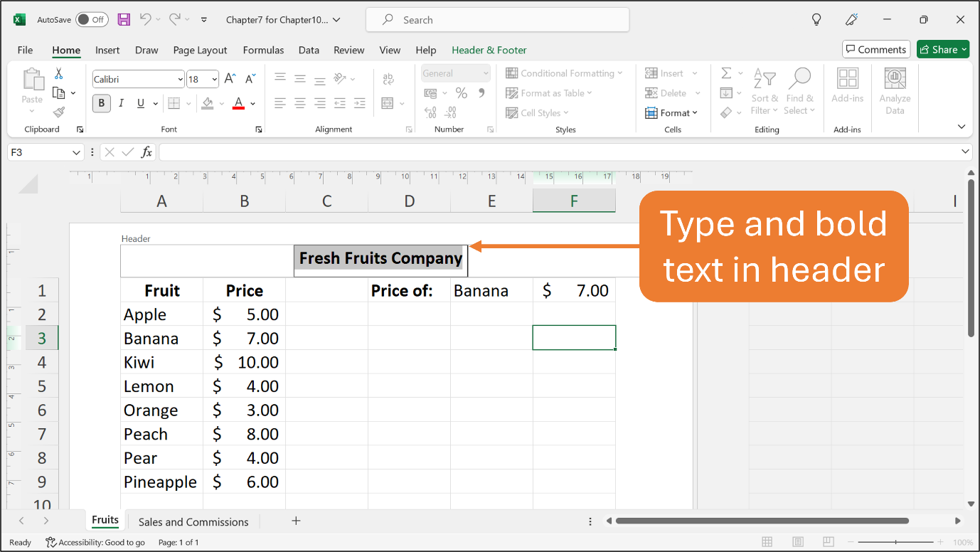Click the Comments button
The height and width of the screenshot is (552, 980).
[876, 49]
